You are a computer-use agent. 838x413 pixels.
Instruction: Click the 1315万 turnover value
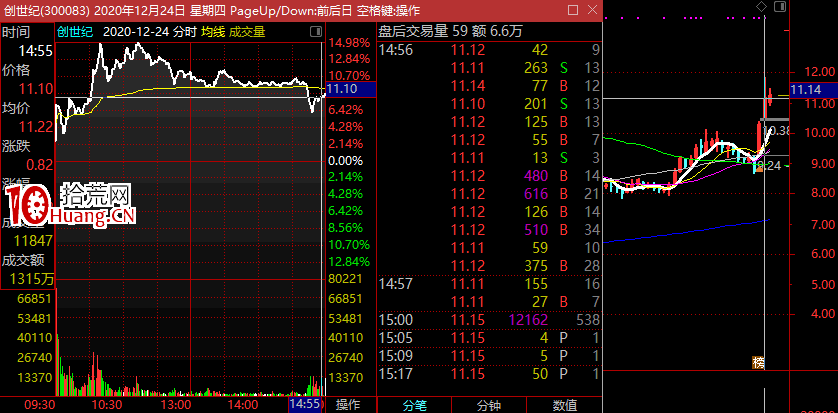[x=32, y=279]
